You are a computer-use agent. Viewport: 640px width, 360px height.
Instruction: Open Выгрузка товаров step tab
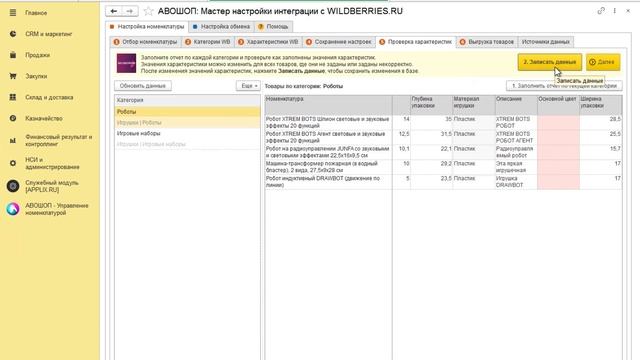click(x=487, y=42)
